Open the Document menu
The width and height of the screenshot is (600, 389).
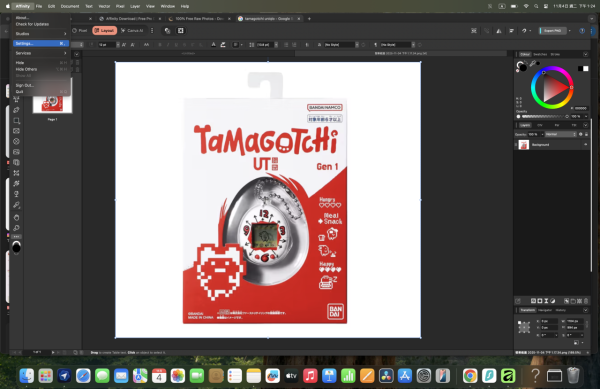70,6
